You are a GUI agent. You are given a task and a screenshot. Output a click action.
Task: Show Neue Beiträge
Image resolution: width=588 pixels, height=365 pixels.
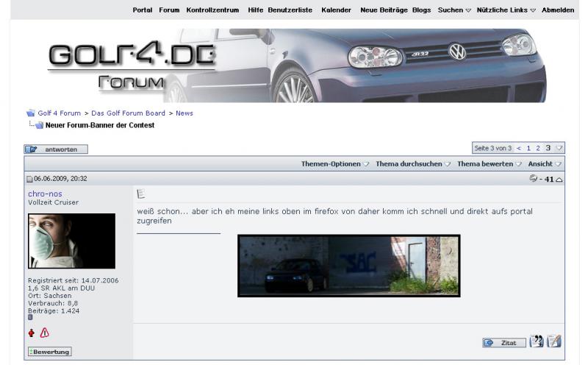[x=384, y=10]
